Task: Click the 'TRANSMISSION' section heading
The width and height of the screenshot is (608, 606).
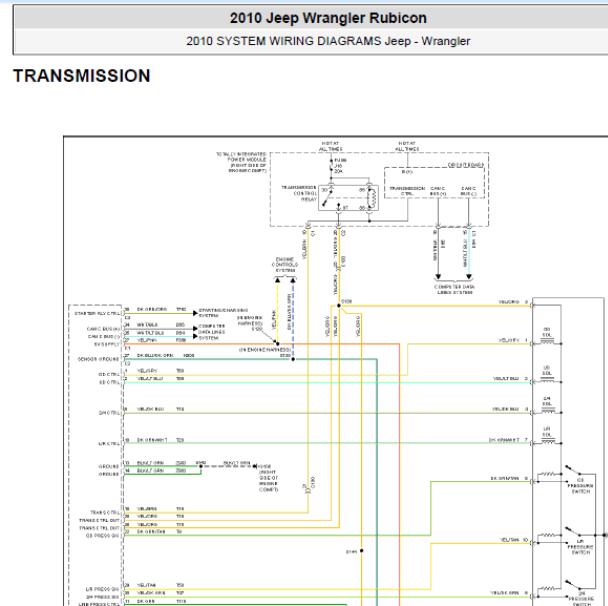Action: (82, 76)
